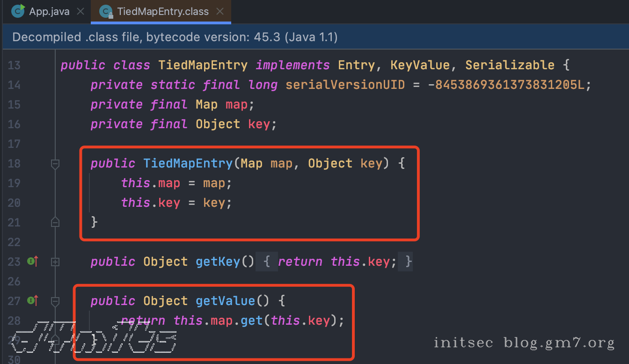This screenshot has width=629, height=364.
Task: Click the Serializable interface name in class declaration
Action: pyautogui.click(x=510, y=65)
